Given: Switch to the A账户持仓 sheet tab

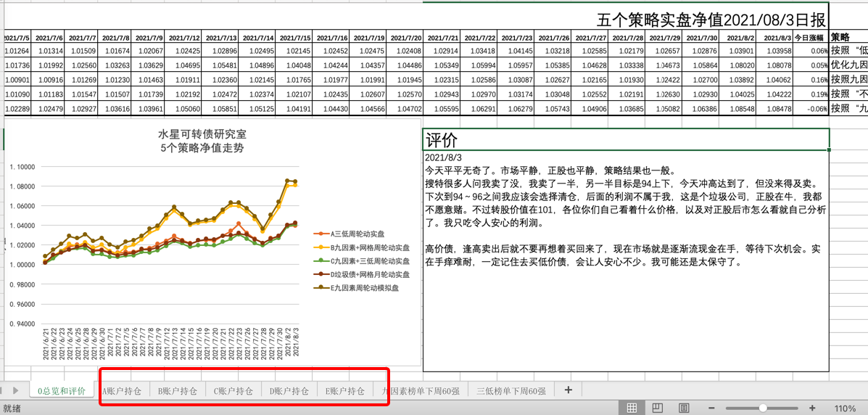Looking at the screenshot, I should [123, 390].
